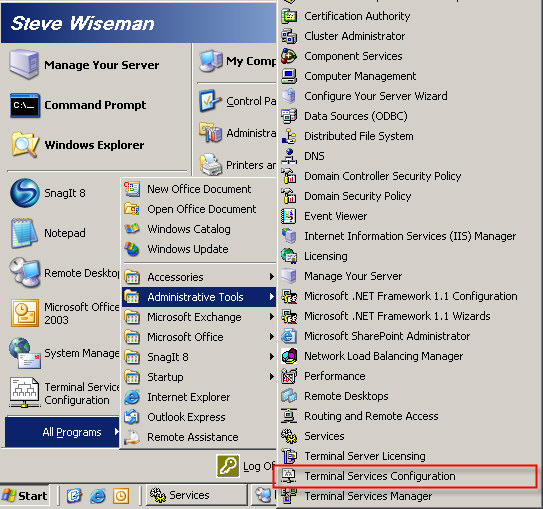Image resolution: width=543 pixels, height=509 pixels.
Task: Click Domain Controller Security Policy icon
Action: pyautogui.click(x=289, y=176)
